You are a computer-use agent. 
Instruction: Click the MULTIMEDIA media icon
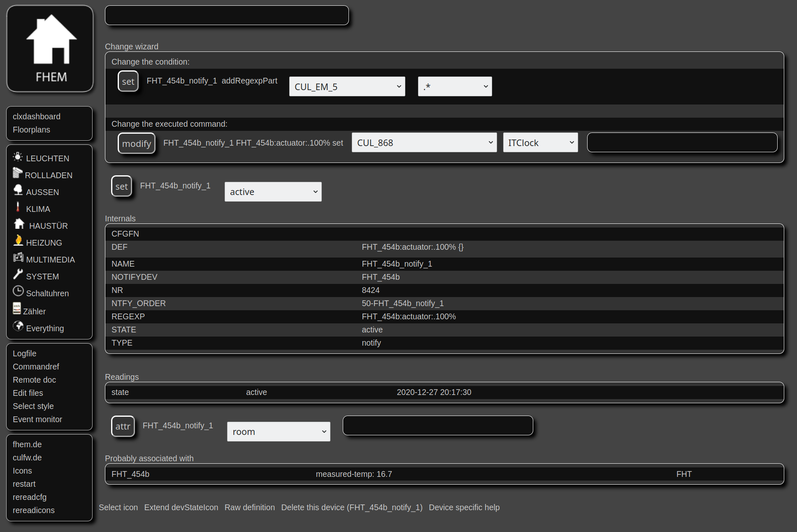(18, 258)
